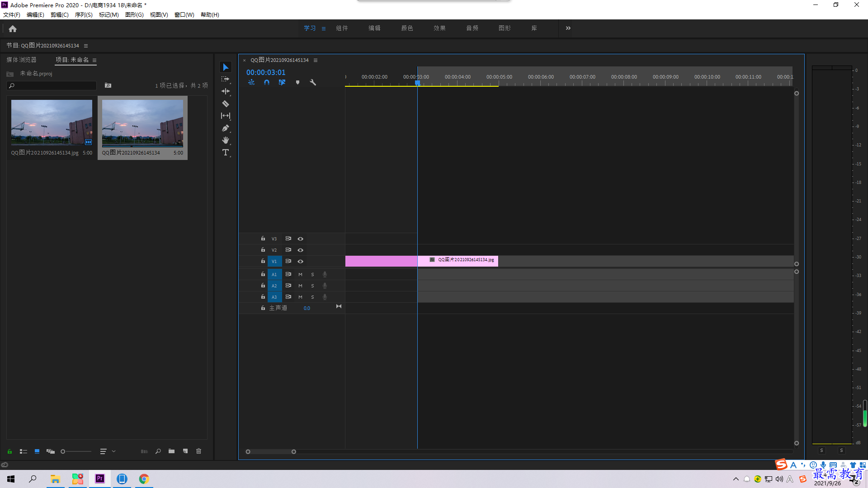Open the Find search icon in project panel
868x488 pixels.
(158, 451)
